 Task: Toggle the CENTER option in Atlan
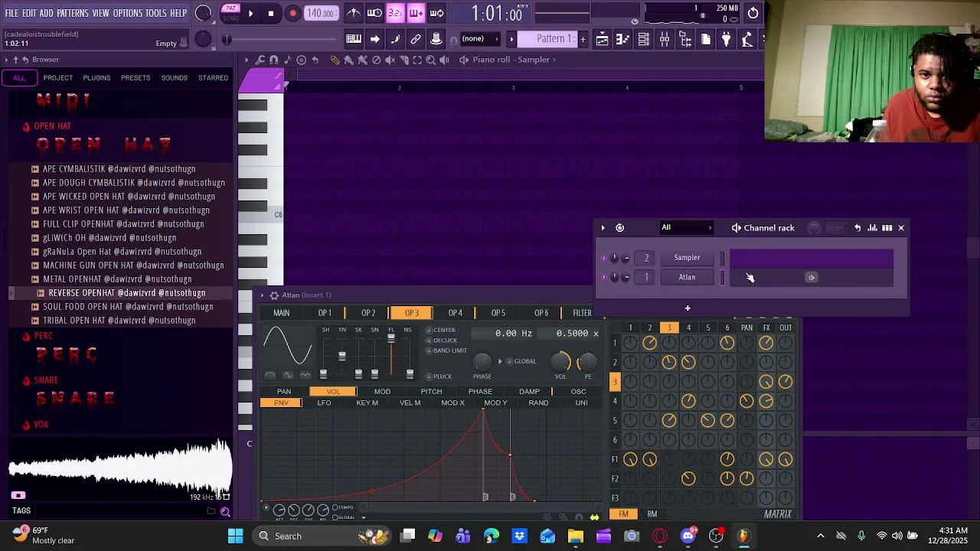441,331
